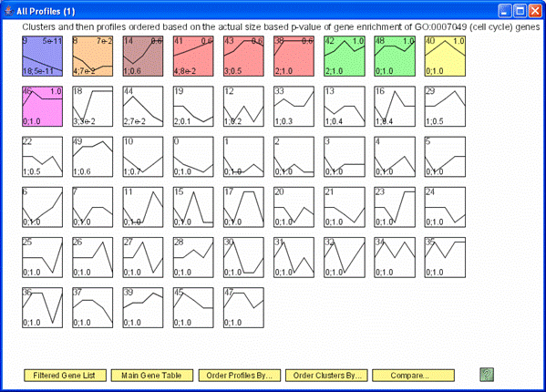
Task: Open profile 6 thumbnail
Action: click(x=43, y=207)
